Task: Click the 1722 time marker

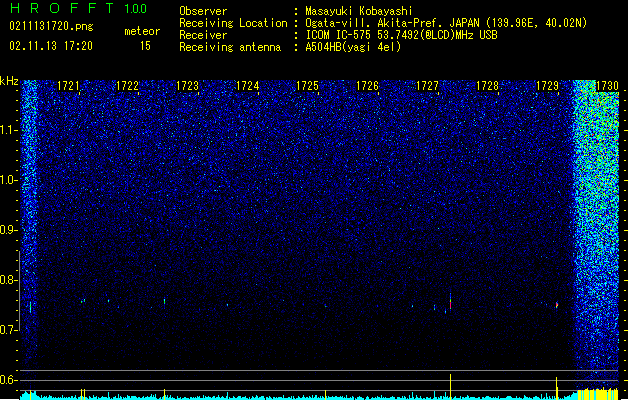Action: click(128, 86)
